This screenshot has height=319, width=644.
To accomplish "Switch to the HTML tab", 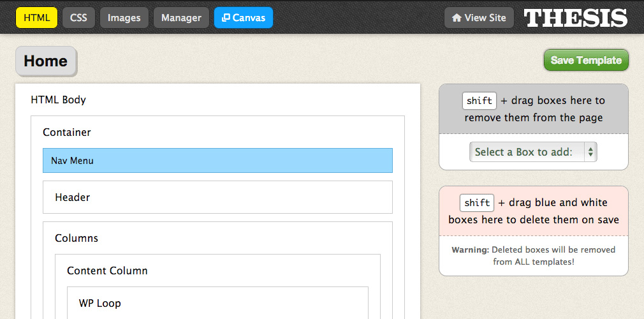I will pos(36,18).
